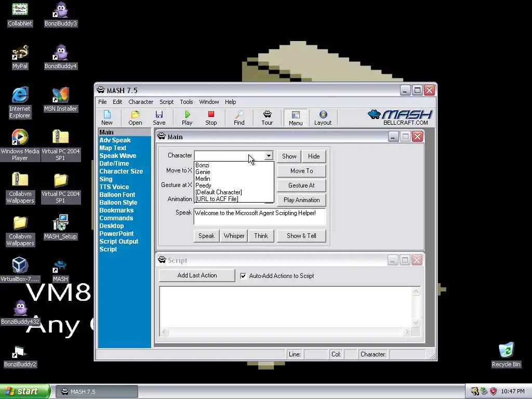Open Speak Wave in the sidebar
This screenshot has width=532, height=399.
[x=118, y=156]
